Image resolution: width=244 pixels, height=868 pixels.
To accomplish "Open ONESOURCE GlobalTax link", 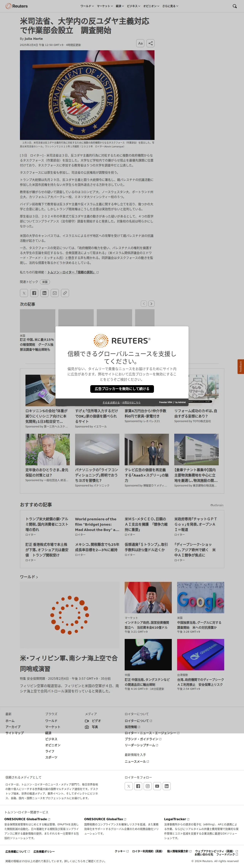I will pyautogui.click(x=105, y=819).
